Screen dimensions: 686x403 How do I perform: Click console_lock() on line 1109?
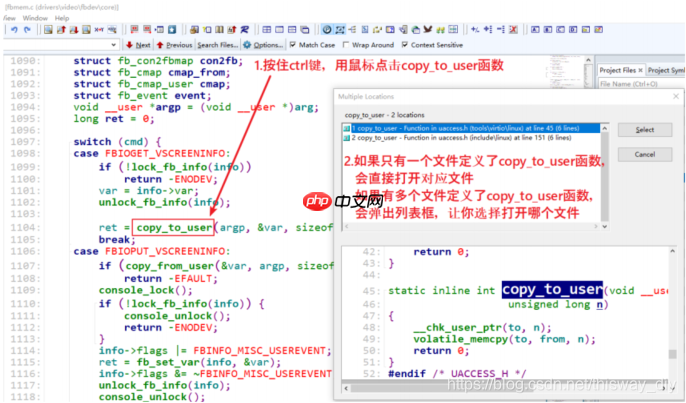[x=145, y=290]
